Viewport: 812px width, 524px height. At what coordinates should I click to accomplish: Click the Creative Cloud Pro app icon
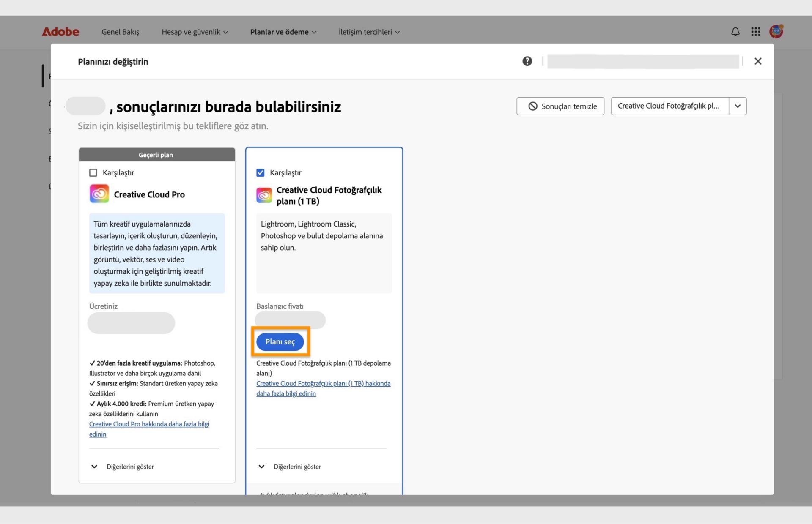[x=99, y=194]
